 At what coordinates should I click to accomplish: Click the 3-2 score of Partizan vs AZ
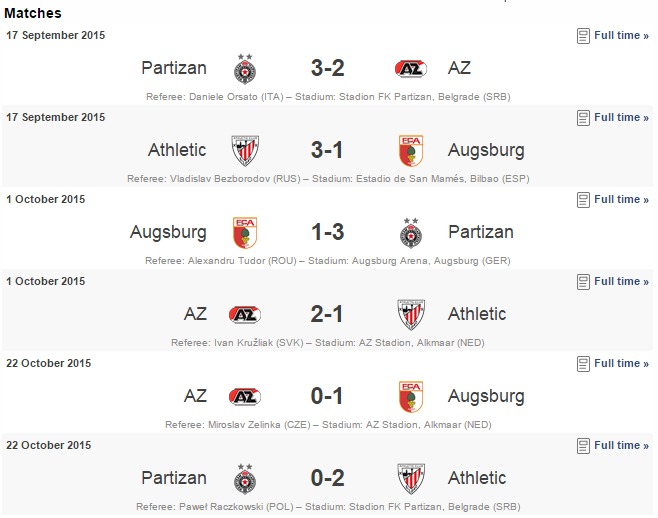tap(327, 68)
